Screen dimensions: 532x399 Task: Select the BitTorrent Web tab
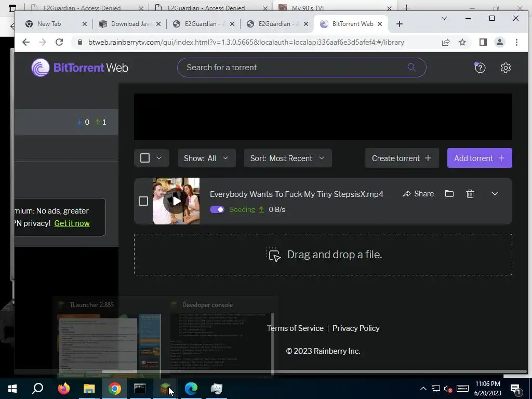pos(350,24)
